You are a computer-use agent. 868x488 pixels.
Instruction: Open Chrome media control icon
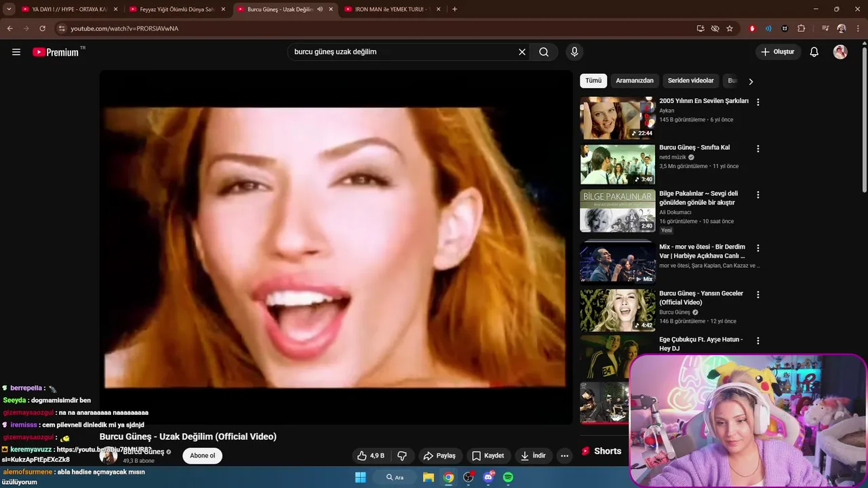pyautogui.click(x=825, y=28)
